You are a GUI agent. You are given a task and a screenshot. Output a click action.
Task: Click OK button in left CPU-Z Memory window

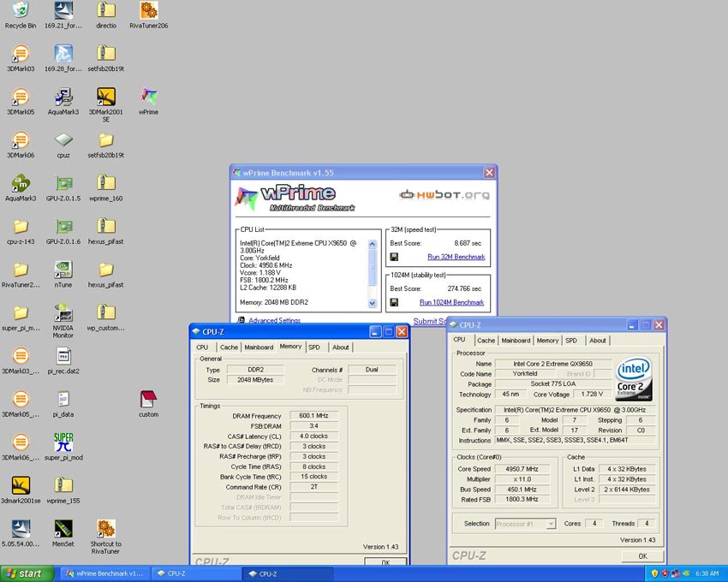pos(385,561)
